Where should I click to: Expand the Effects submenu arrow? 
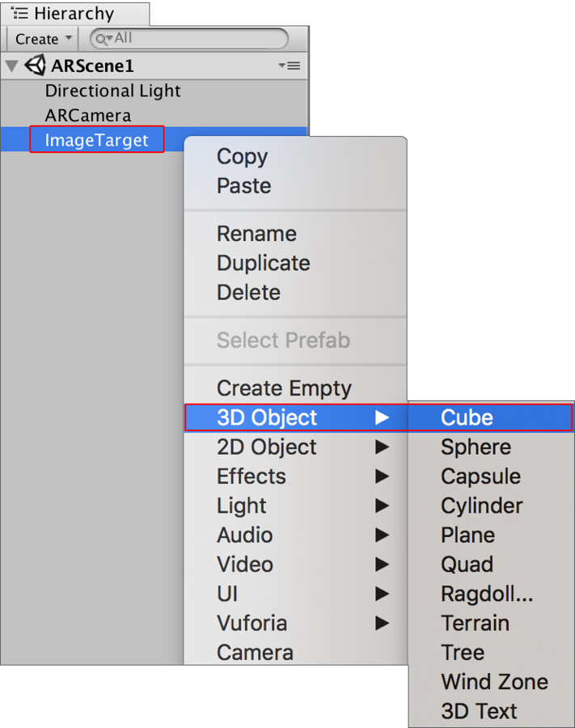382,476
